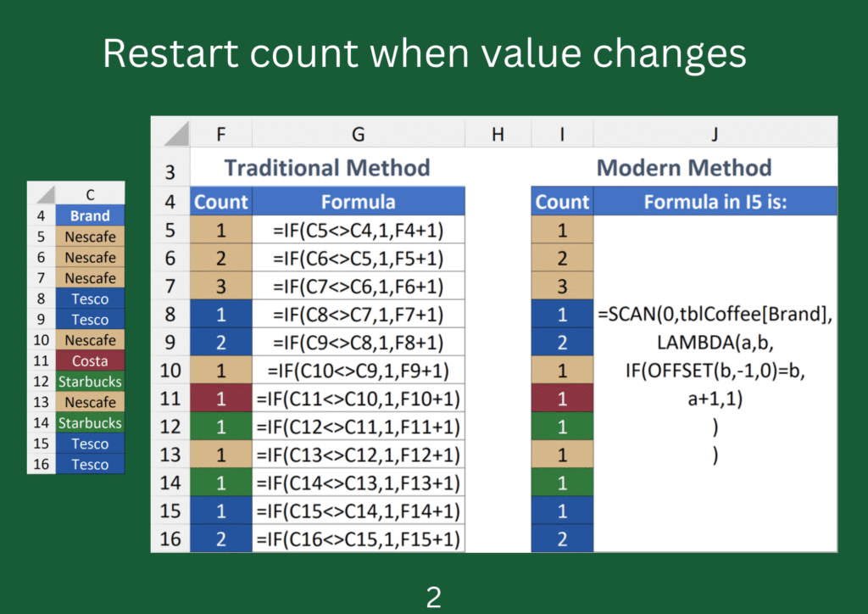The image size is (868, 614).
Task: Select the Brand header cell
Action: pos(90,215)
